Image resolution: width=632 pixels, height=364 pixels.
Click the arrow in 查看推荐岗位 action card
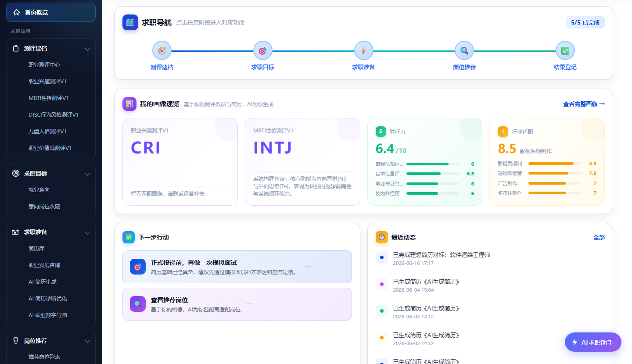click(x=249, y=303)
